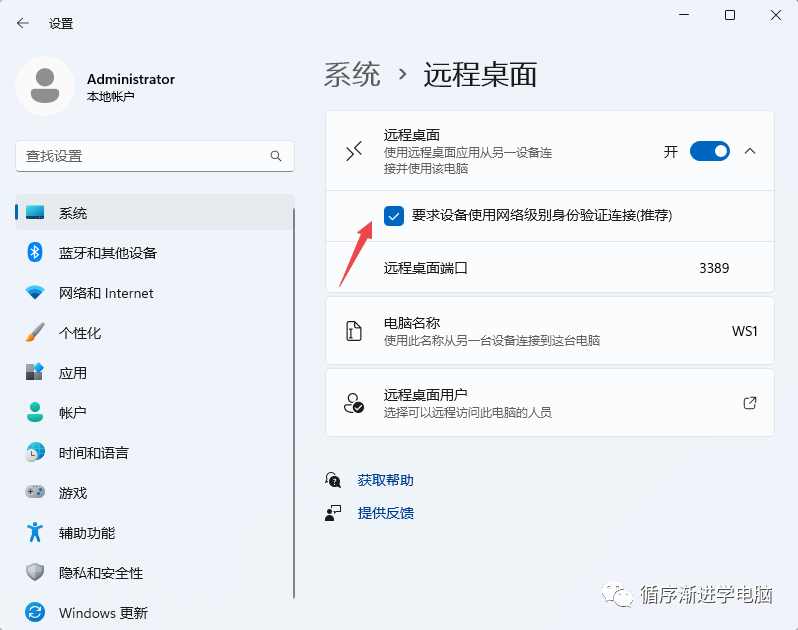The height and width of the screenshot is (630, 798).
Task: Click the Accounts person icon
Action: coord(35,412)
